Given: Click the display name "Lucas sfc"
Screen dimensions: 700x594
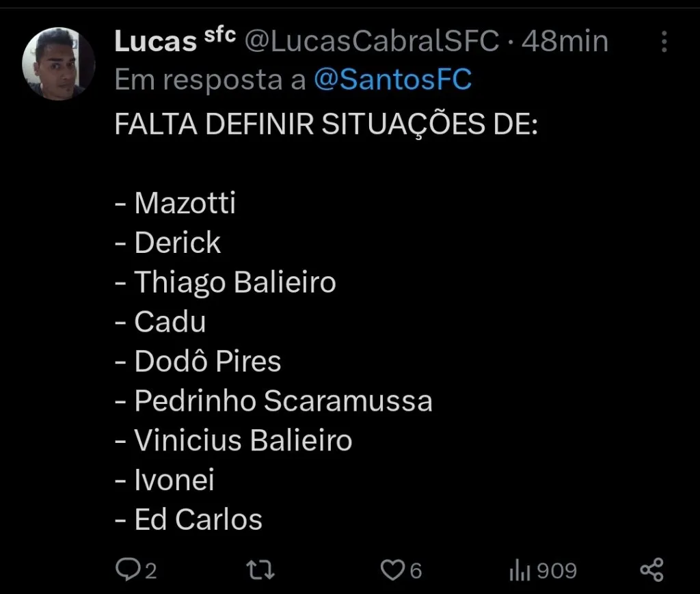Looking at the screenshot, I should click(175, 42).
